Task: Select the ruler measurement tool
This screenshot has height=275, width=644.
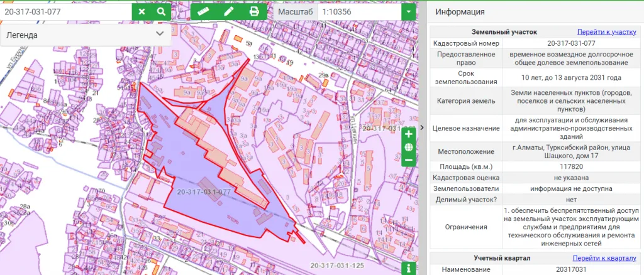Action: point(203,11)
